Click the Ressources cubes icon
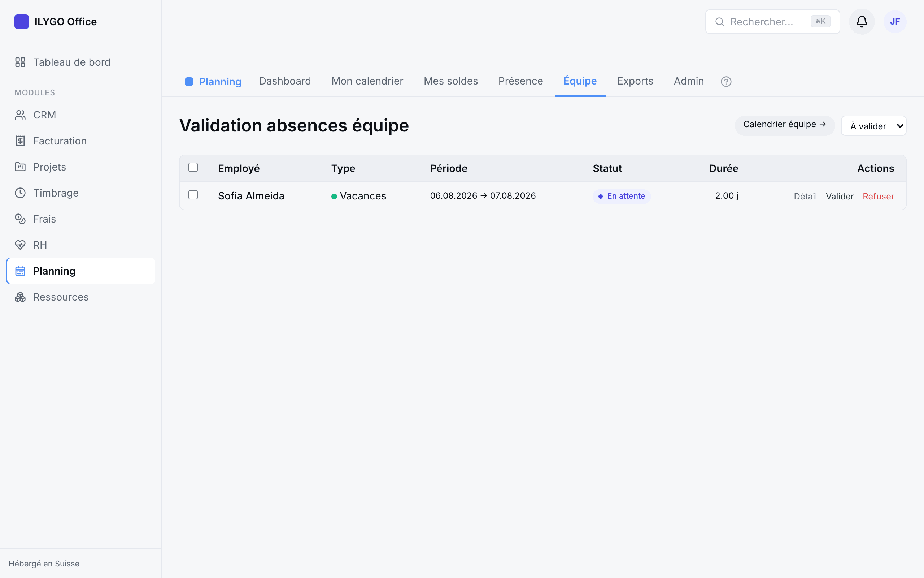 click(20, 297)
